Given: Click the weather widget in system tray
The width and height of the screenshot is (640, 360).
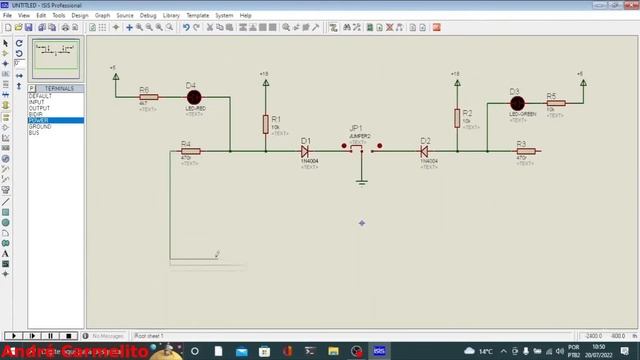Looking at the screenshot, I should coord(478,351).
